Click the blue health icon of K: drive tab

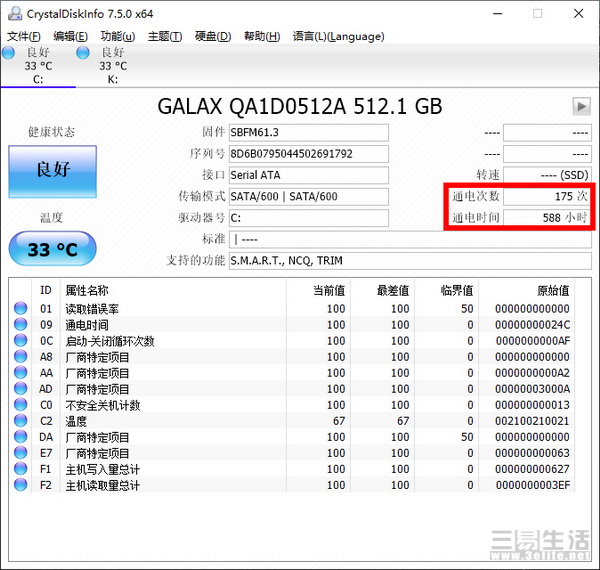83,52
